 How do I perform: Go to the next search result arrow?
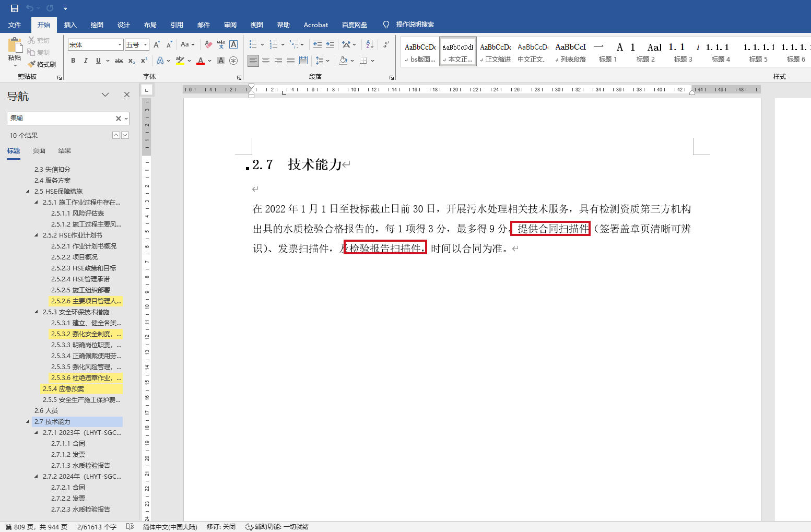(125, 135)
